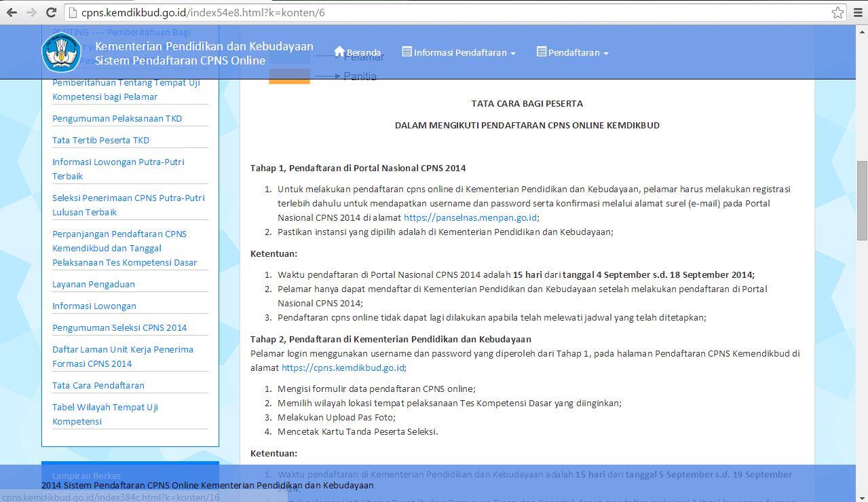Click the vertical scrollbar thumb
The width and height of the screenshot is (868, 502).
tap(862, 200)
